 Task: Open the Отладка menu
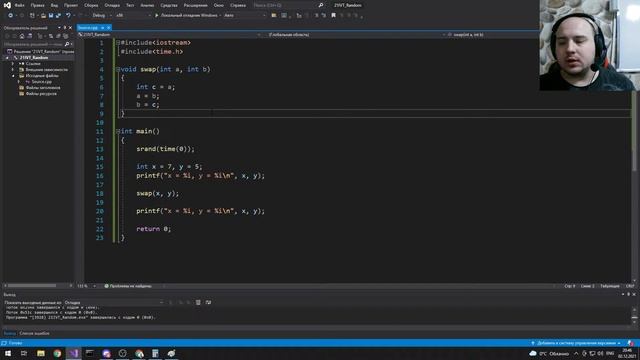pos(112,5)
